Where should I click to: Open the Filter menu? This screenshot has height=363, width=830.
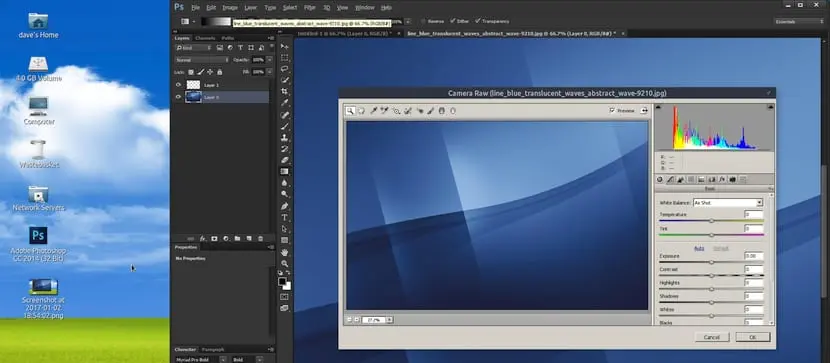pyautogui.click(x=310, y=8)
